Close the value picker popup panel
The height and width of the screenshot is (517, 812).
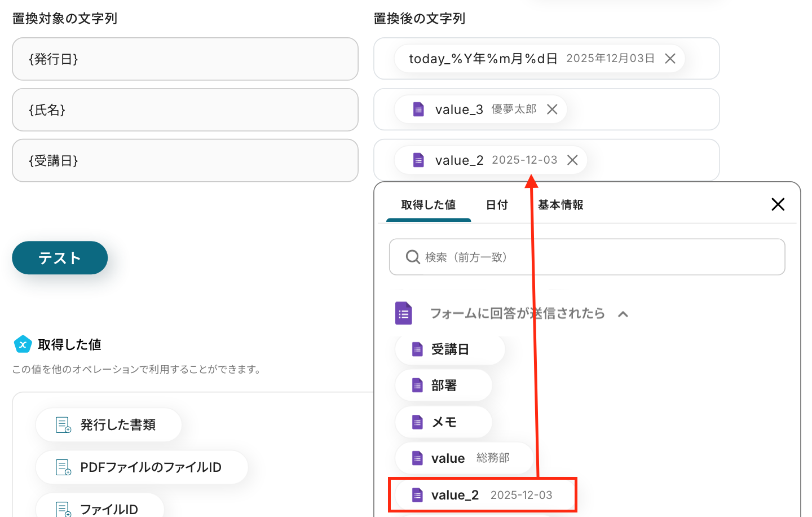point(778,204)
